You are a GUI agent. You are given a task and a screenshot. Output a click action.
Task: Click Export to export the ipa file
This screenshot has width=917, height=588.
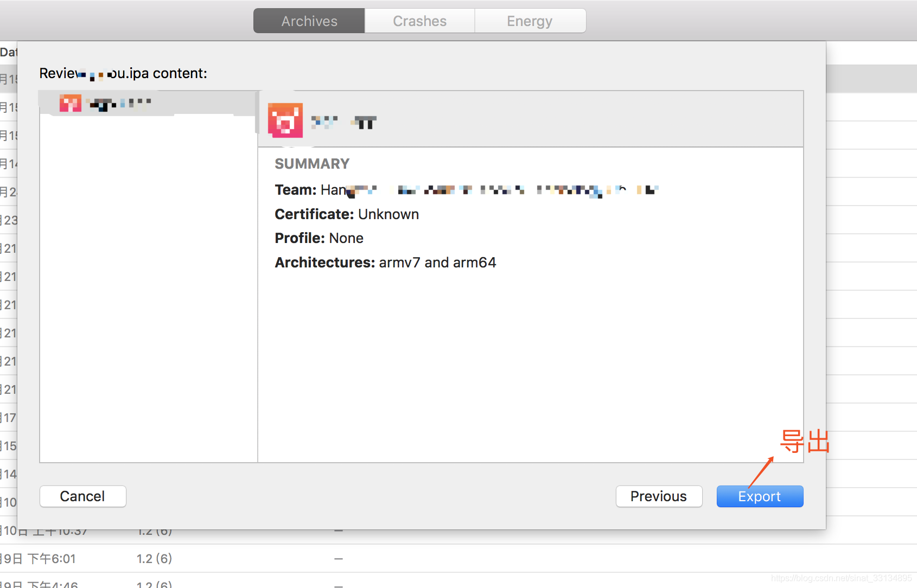click(x=759, y=496)
